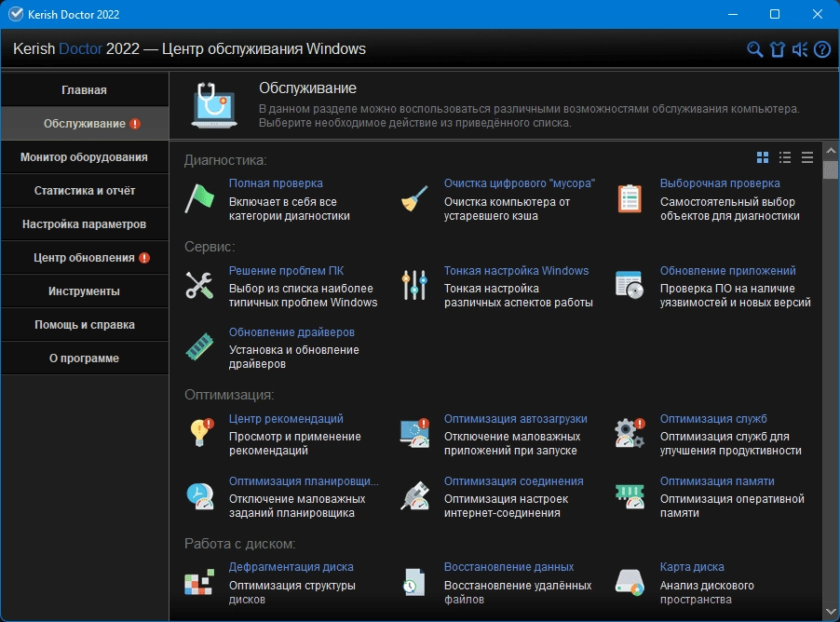Open Монитор оборудования tab
The width and height of the screenshot is (840, 622).
(x=85, y=157)
